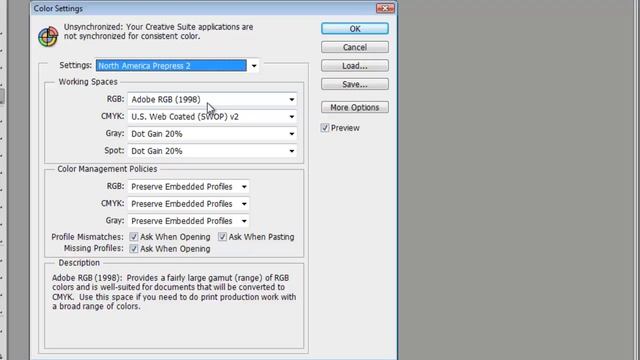640x360 pixels.
Task: Open the Gray working space dropdown
Action: [x=212, y=134]
